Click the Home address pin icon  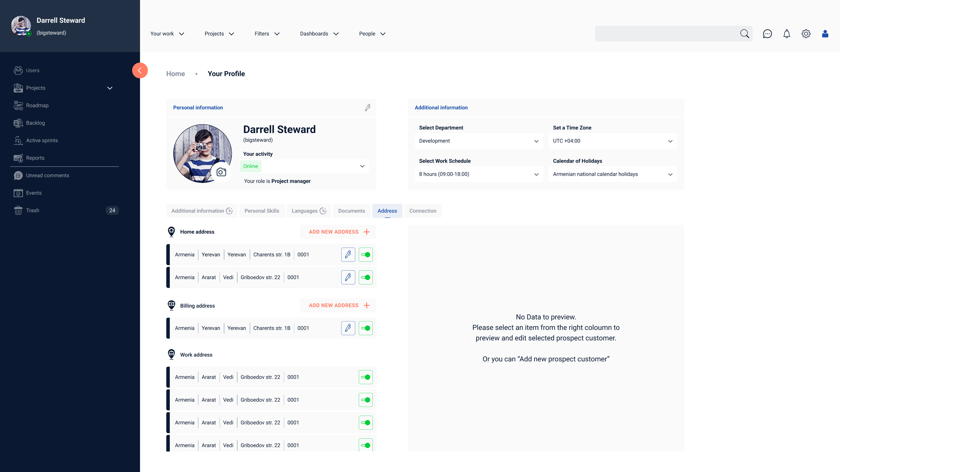[172, 232]
